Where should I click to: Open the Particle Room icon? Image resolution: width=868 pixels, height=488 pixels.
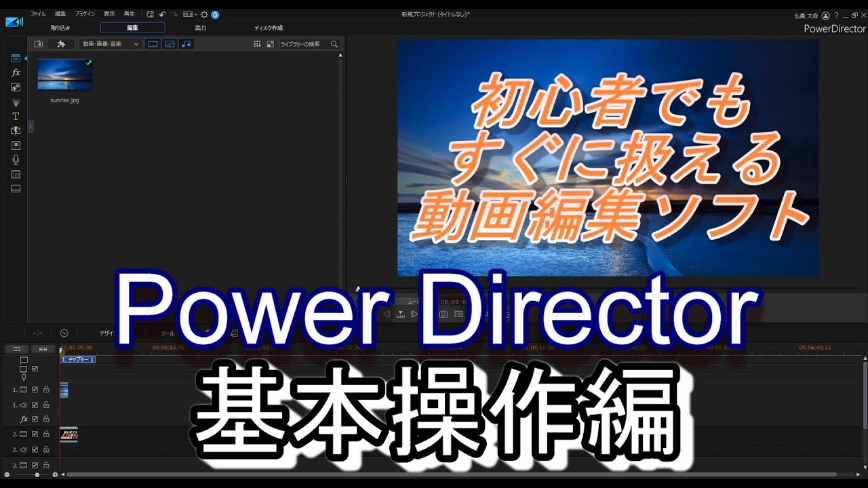point(16,102)
